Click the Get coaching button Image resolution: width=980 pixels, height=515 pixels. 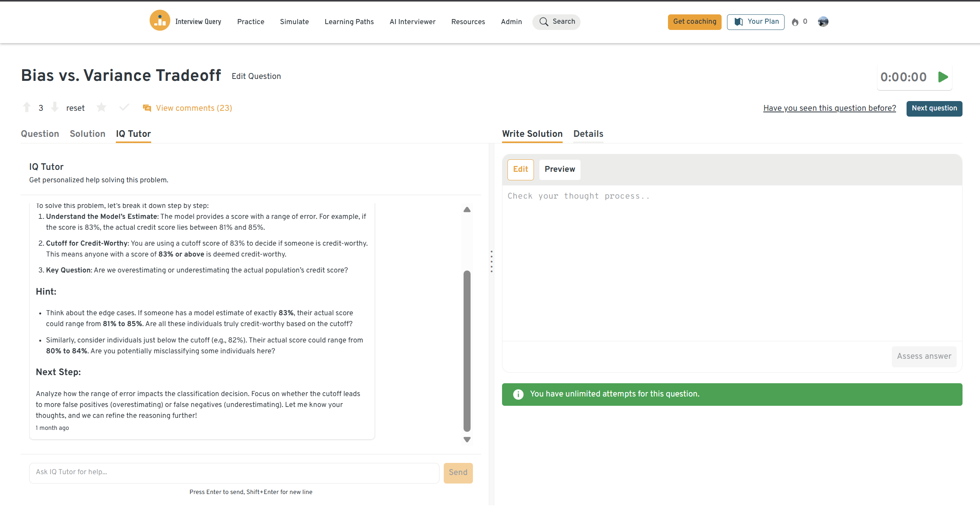694,22
